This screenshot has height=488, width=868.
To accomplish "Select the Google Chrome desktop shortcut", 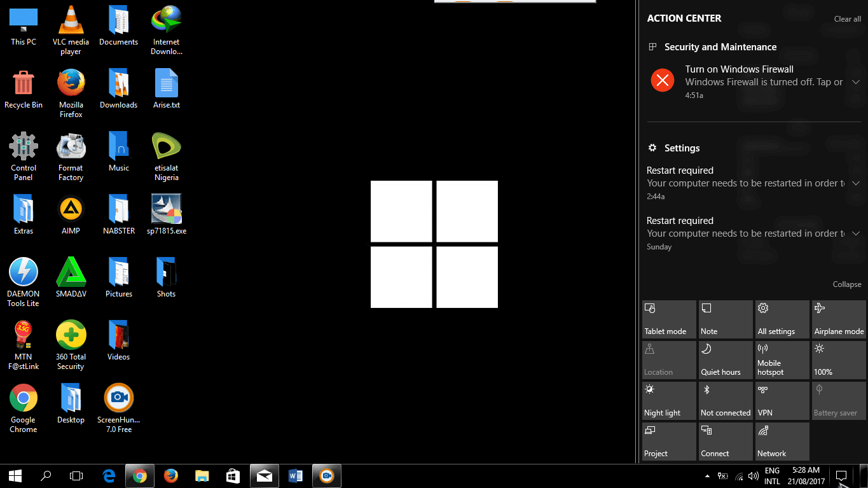I will pos(24,408).
